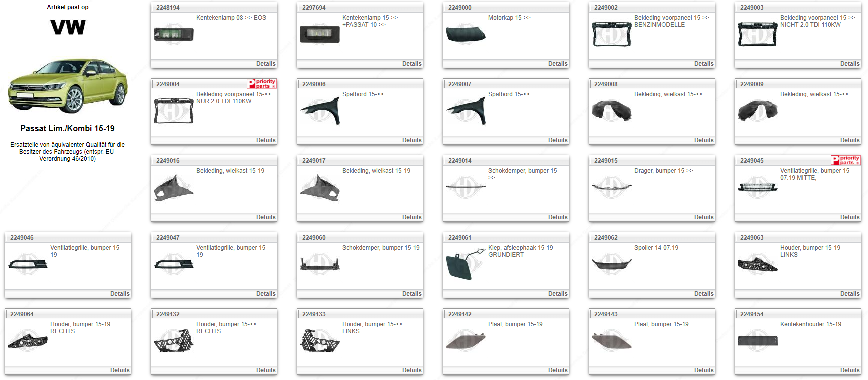Image resolution: width=868 pixels, height=380 pixels.
Task: Select the Houder bumper LINKS image 2249133
Action: [320, 341]
